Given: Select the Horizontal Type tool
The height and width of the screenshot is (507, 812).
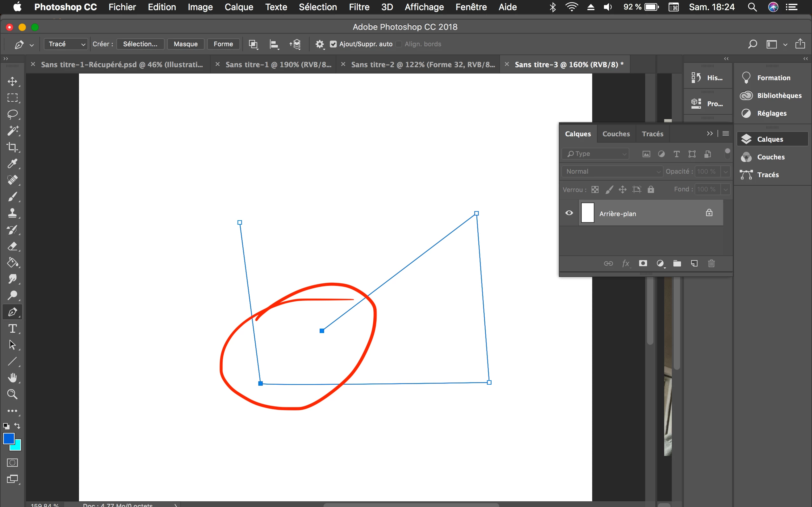Looking at the screenshot, I should [12, 329].
